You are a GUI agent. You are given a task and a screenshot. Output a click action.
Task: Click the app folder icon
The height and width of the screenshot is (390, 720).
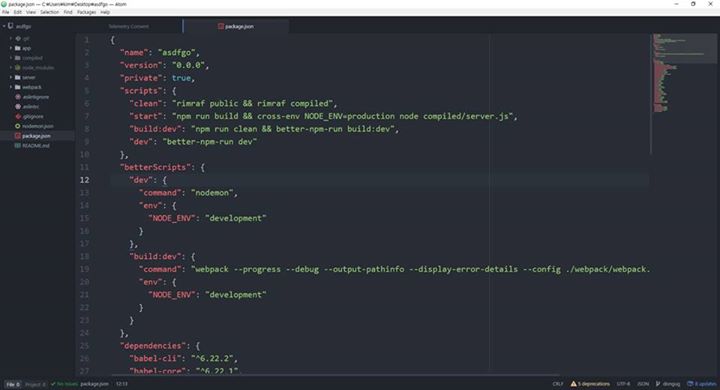tap(17, 48)
